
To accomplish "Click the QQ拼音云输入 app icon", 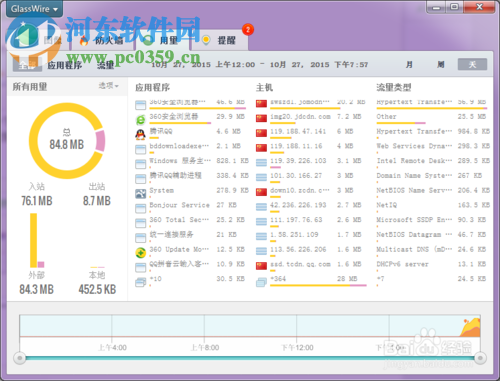I will [x=141, y=267].
